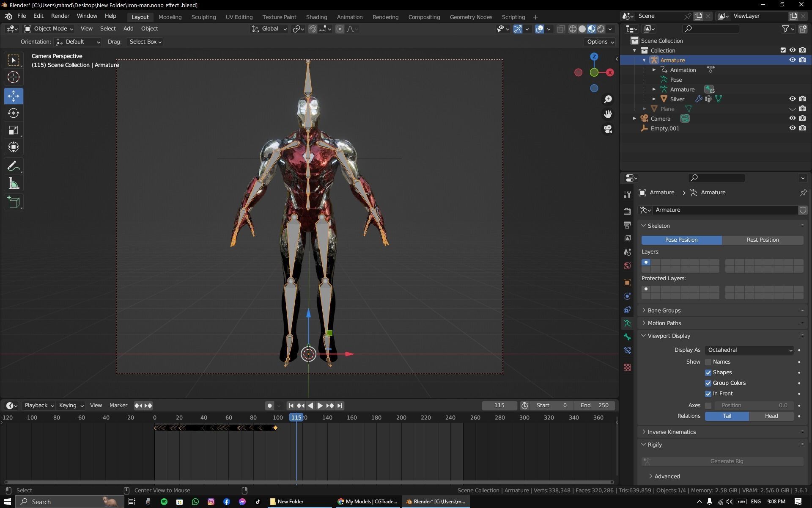Select the Scale tool

click(x=14, y=130)
